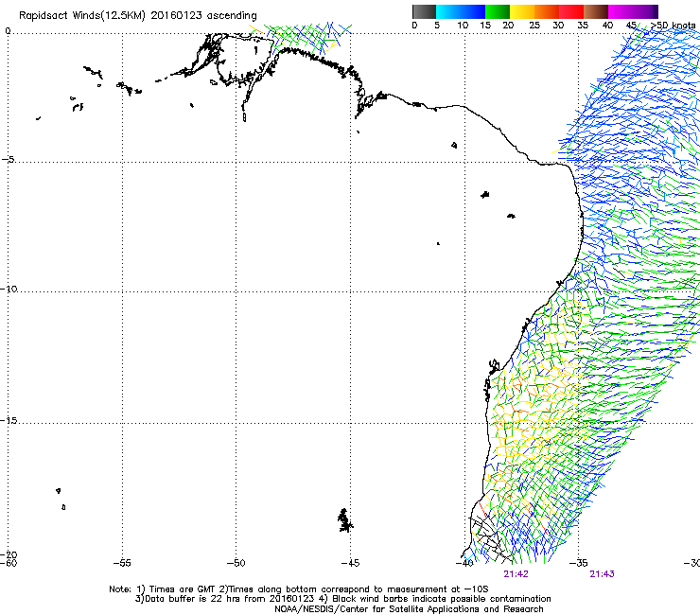Click the '-60' longitude axis label
This screenshot has height=615, width=700.
[9, 563]
